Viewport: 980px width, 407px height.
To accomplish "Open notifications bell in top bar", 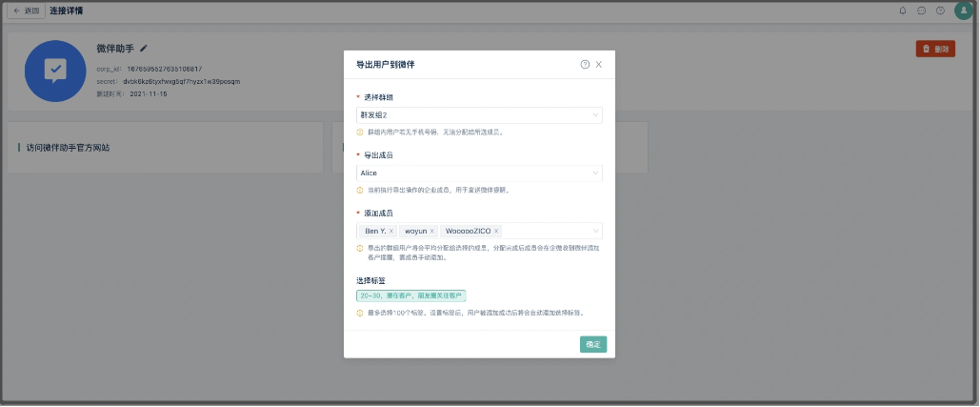I will [903, 10].
